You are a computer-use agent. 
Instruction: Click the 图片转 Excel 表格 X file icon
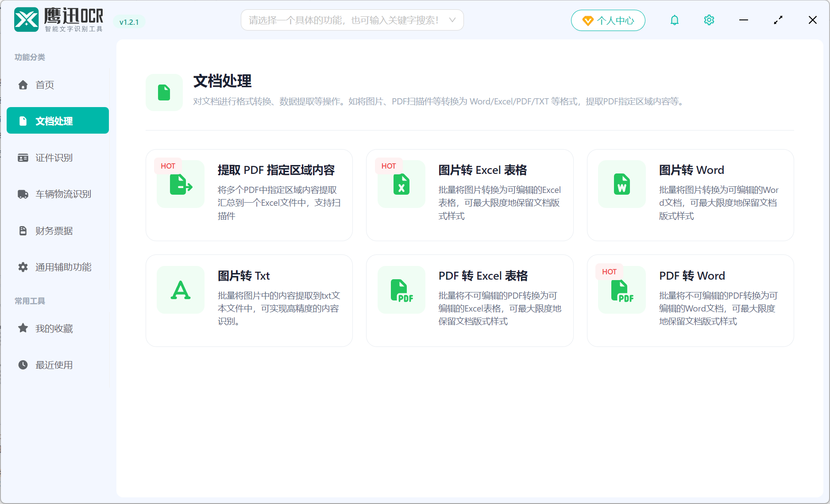[x=401, y=184]
